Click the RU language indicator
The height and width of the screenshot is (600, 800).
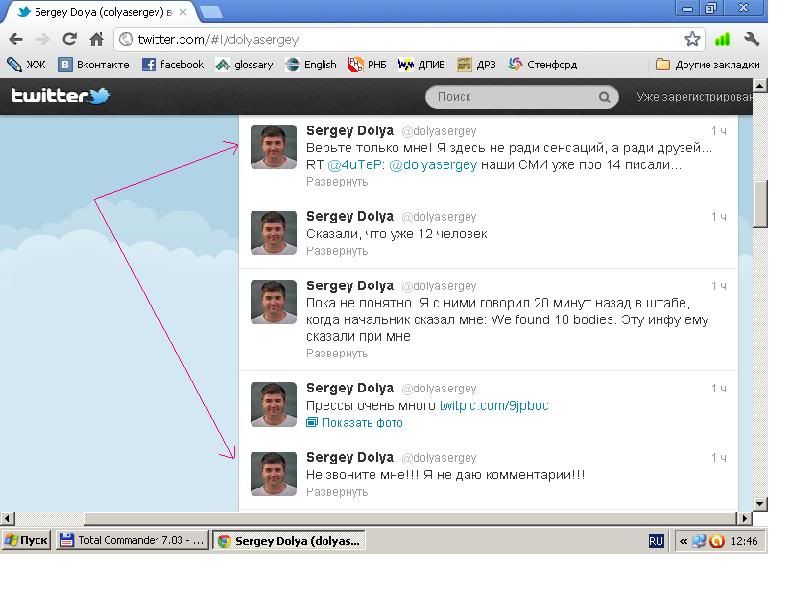pos(656,541)
